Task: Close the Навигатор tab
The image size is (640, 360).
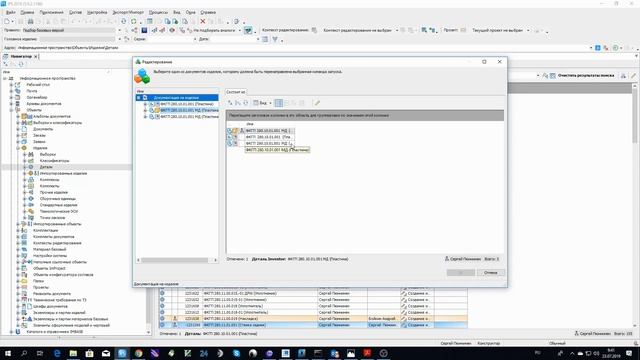Action: coord(36,56)
